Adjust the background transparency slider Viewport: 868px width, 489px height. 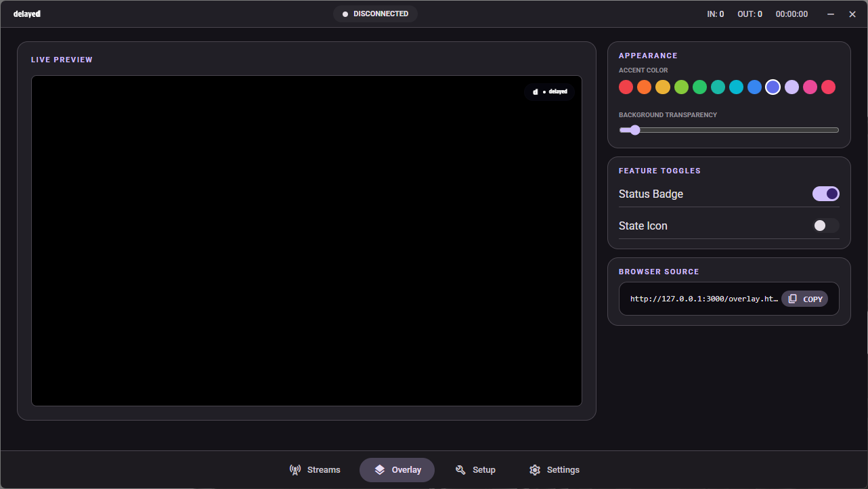point(729,130)
